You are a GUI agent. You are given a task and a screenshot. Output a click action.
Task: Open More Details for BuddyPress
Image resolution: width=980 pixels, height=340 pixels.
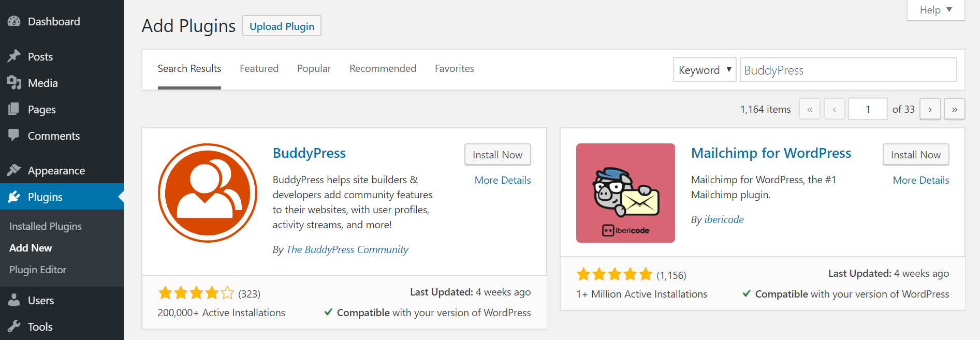[x=503, y=180]
